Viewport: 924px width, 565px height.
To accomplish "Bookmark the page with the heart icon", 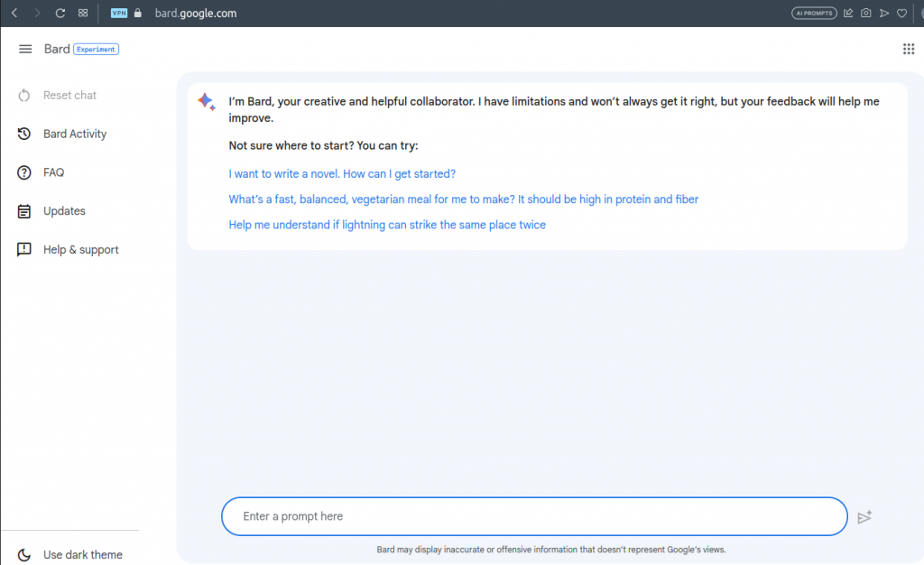I will point(901,13).
